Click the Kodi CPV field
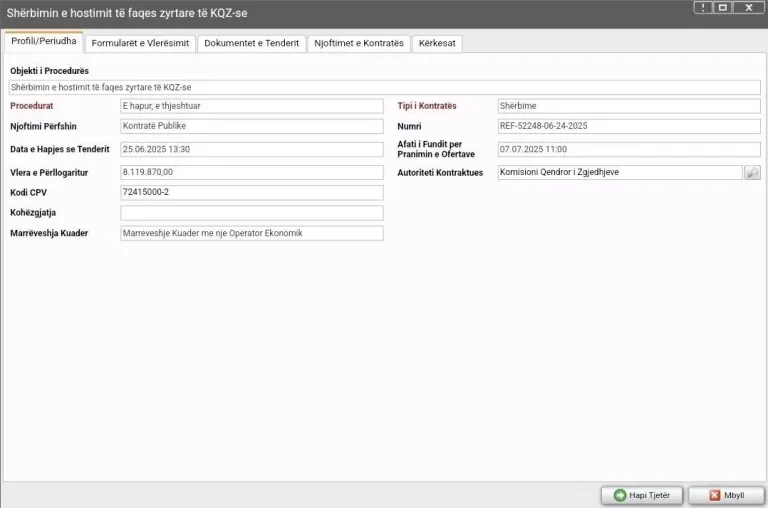Screen dimensions: 768x508 (250, 192)
